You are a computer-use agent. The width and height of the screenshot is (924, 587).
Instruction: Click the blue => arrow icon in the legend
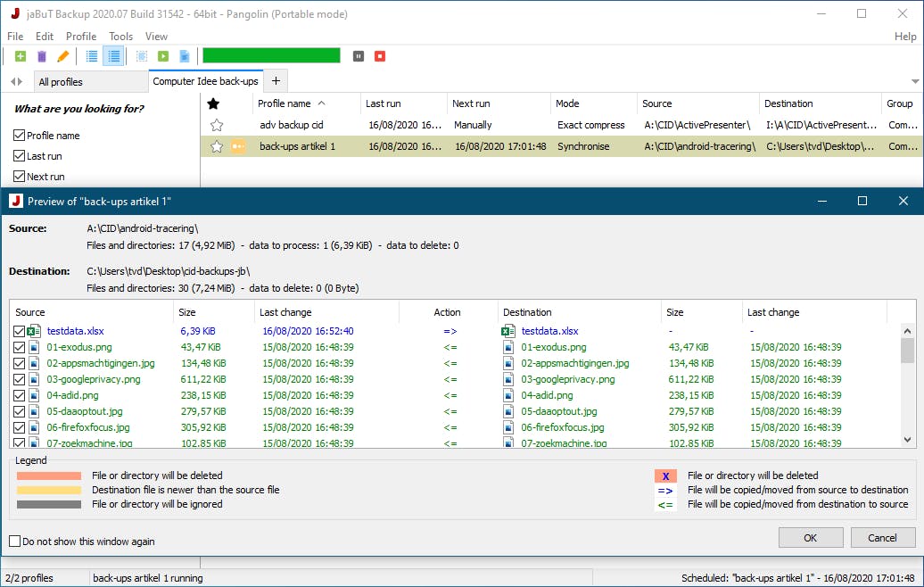tap(665, 491)
